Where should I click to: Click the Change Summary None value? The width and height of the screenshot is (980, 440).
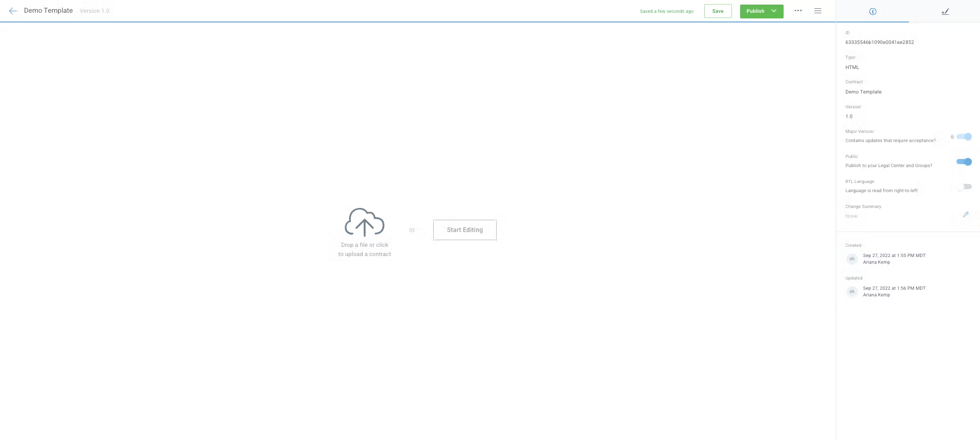pos(851,216)
